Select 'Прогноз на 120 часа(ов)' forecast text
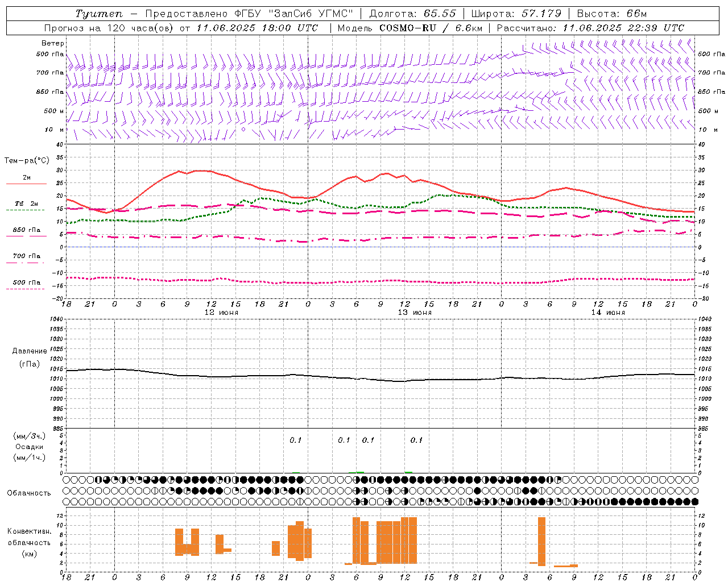The height and width of the screenshot is (582, 728). 110,28
